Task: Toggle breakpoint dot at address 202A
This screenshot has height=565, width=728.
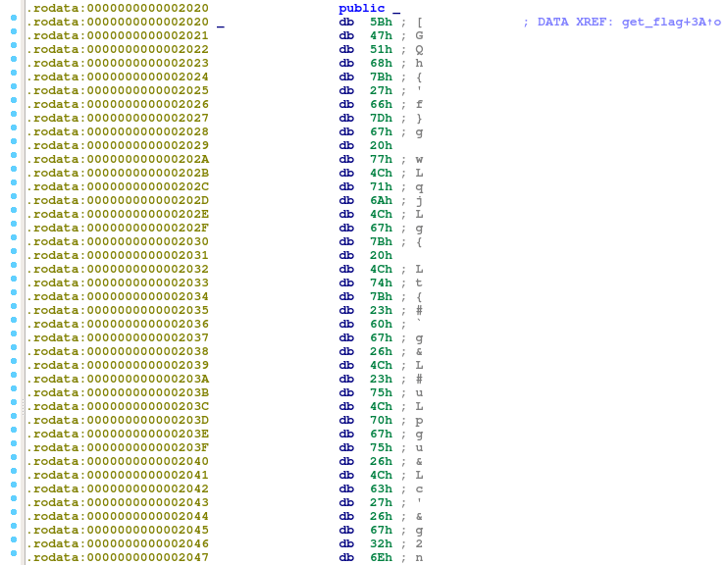Action: pos(13,159)
